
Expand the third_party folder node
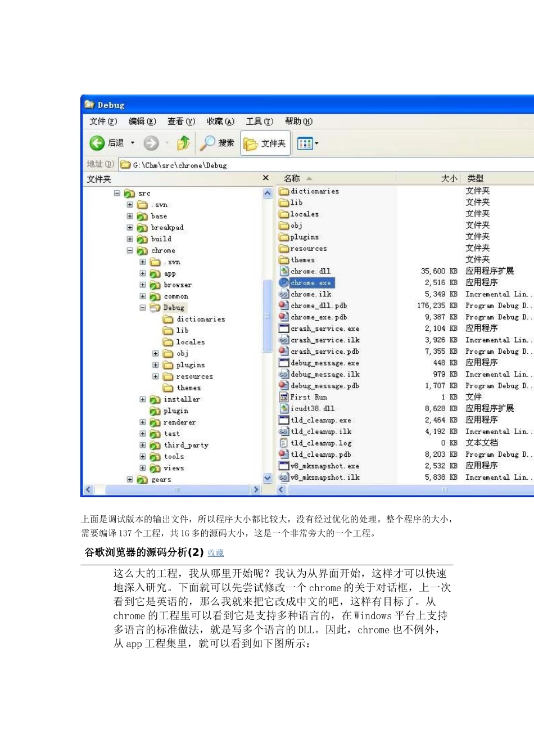(143, 445)
